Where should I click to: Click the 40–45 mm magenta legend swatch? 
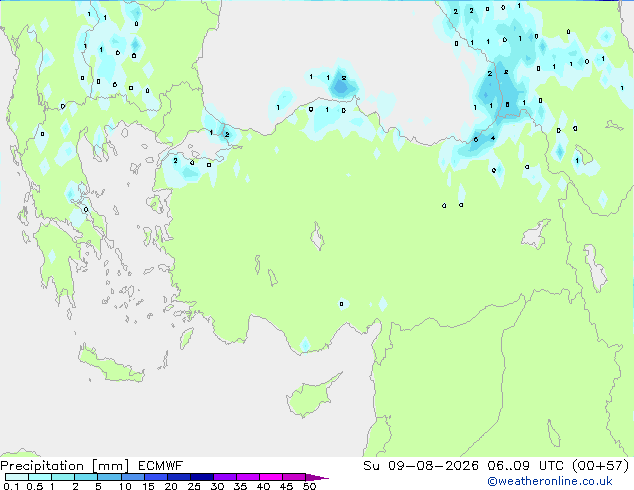pyautogui.click(x=271, y=477)
